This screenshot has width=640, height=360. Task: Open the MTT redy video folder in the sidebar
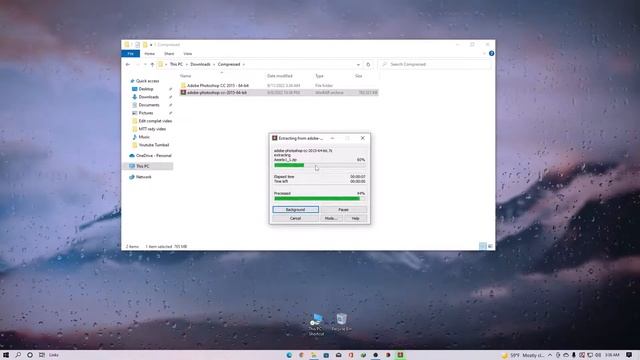(x=152, y=129)
